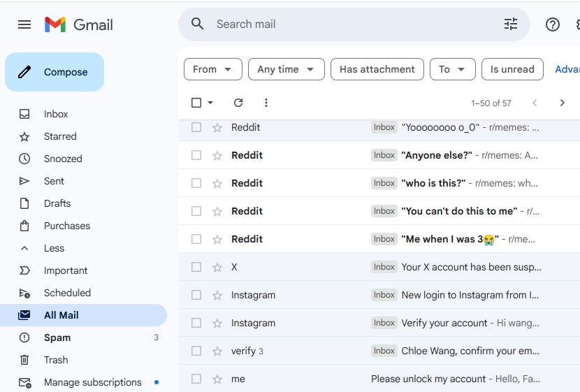The height and width of the screenshot is (392, 580).
Task: Click the Compose button
Action: click(x=55, y=72)
